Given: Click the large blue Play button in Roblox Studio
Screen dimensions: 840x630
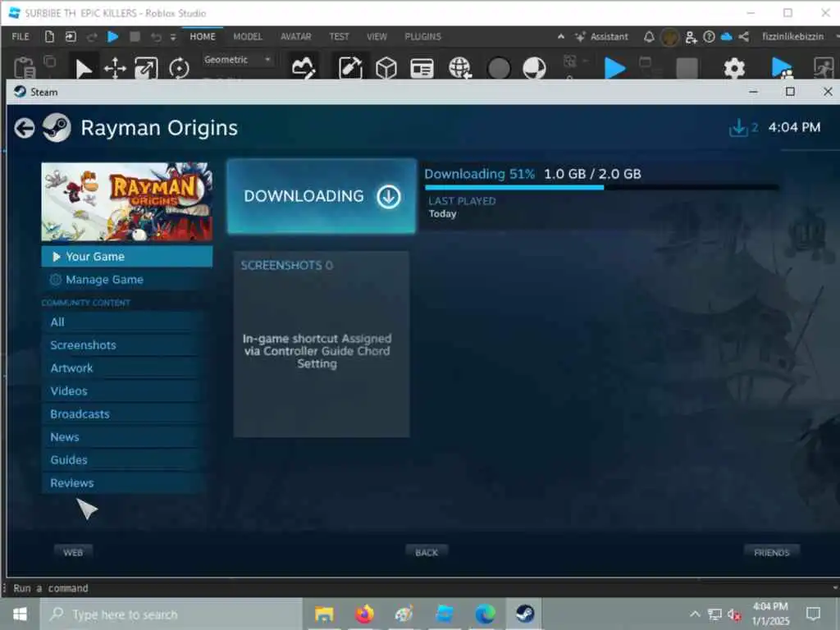Looking at the screenshot, I should point(615,68).
